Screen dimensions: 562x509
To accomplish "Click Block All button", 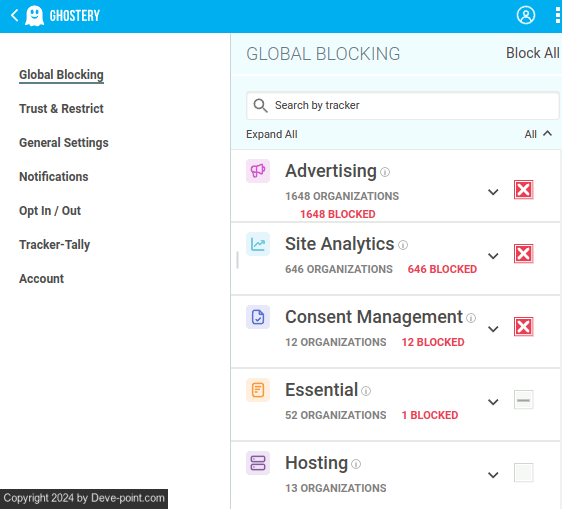I will (533, 53).
